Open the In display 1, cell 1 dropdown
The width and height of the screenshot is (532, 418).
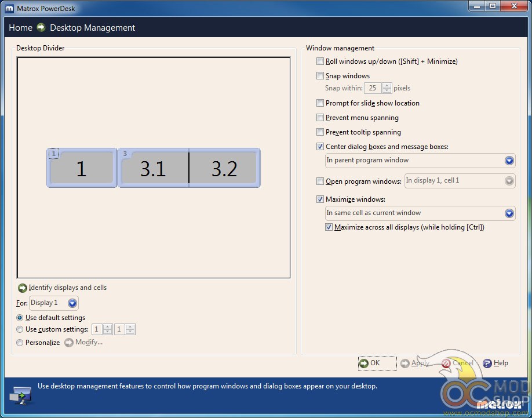(x=460, y=181)
